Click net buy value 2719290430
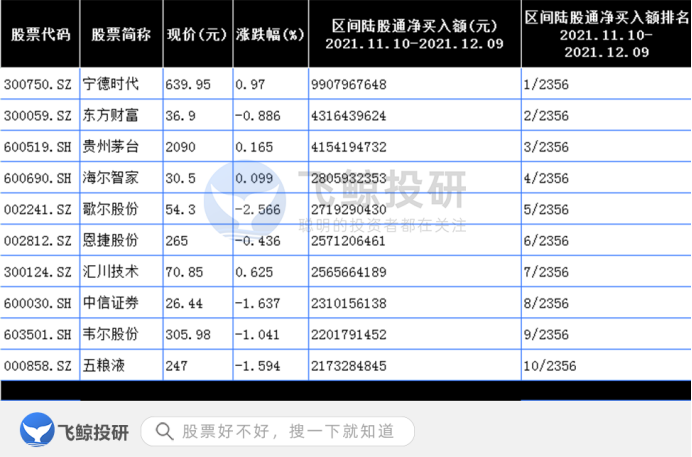 click(x=349, y=209)
